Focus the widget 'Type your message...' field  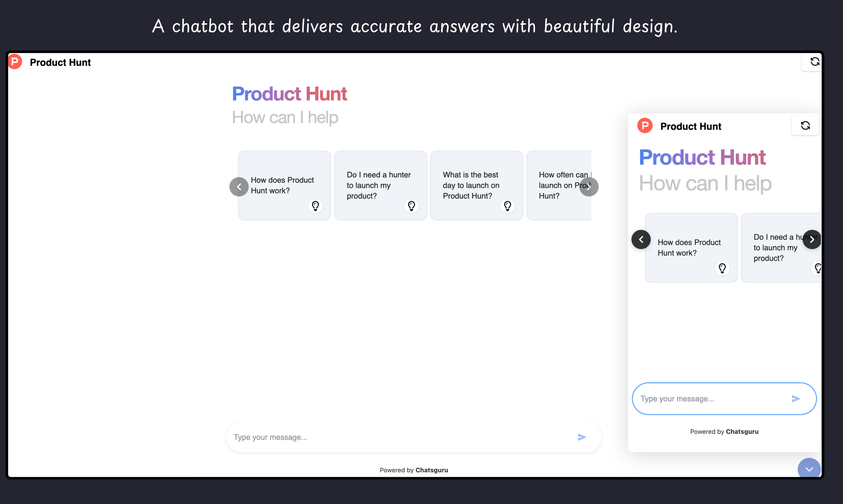[710, 399]
